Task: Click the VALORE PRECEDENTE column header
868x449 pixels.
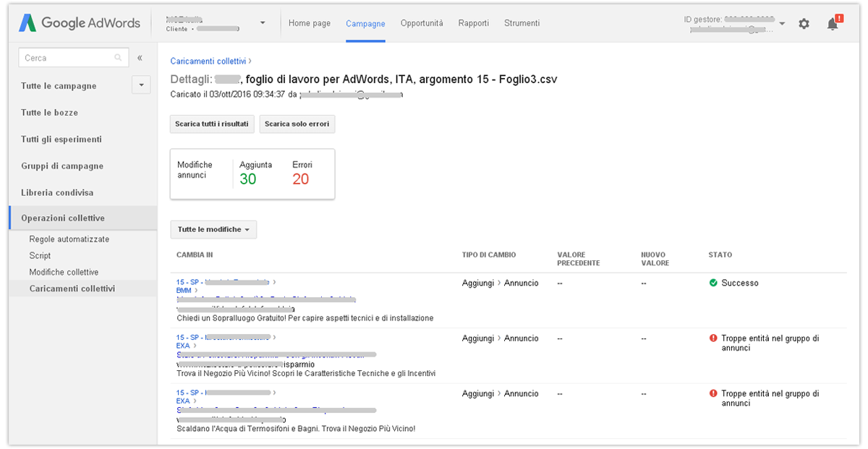Action: [579, 259]
